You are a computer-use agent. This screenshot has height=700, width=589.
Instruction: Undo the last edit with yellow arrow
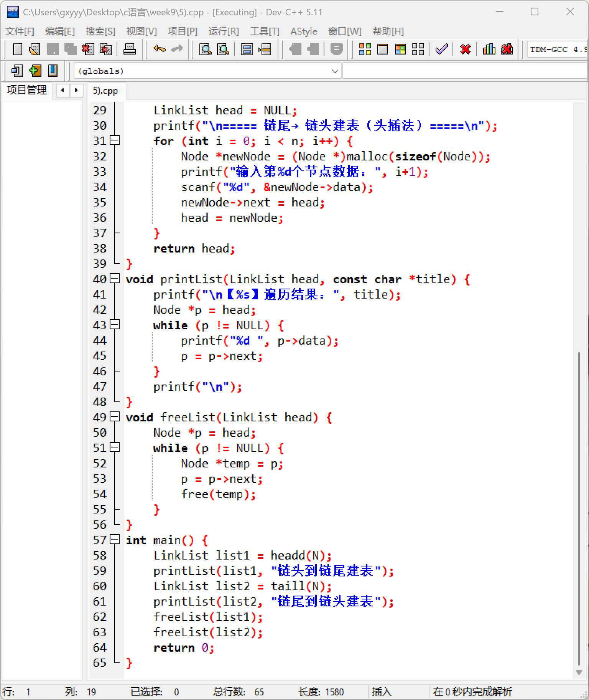pyautogui.click(x=159, y=49)
